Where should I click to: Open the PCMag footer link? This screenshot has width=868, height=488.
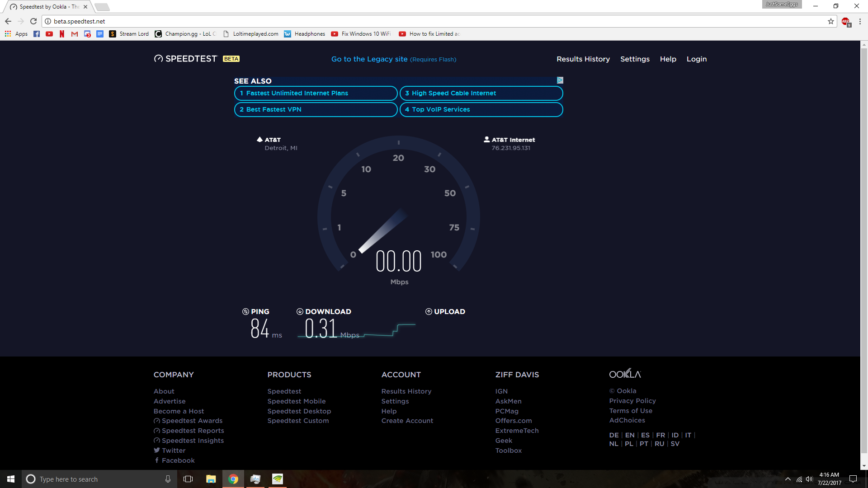pyautogui.click(x=507, y=411)
